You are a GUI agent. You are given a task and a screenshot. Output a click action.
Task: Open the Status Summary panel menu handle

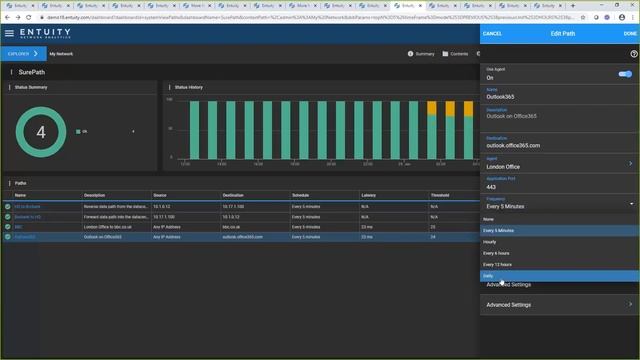coord(9,87)
